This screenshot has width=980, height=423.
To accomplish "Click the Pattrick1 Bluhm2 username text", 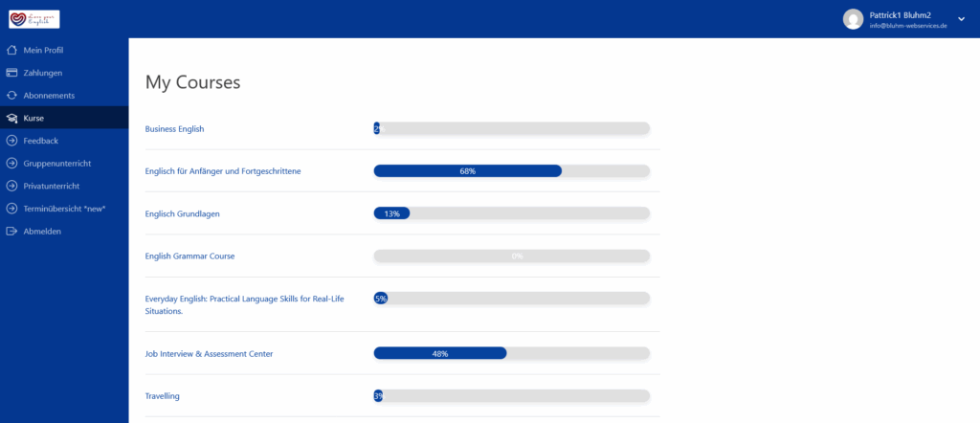I will (900, 14).
